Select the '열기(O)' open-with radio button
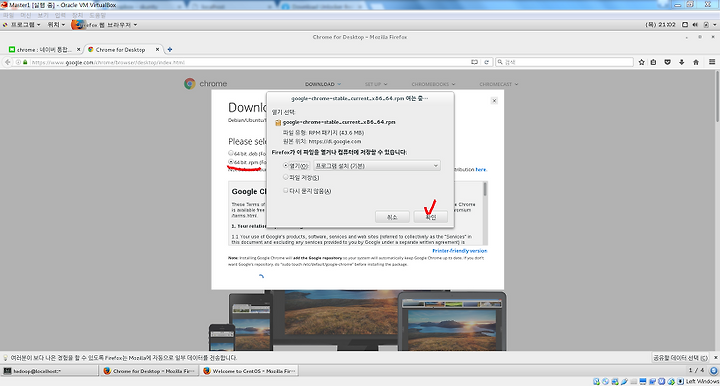The height and width of the screenshot is (386, 720). coord(286,165)
